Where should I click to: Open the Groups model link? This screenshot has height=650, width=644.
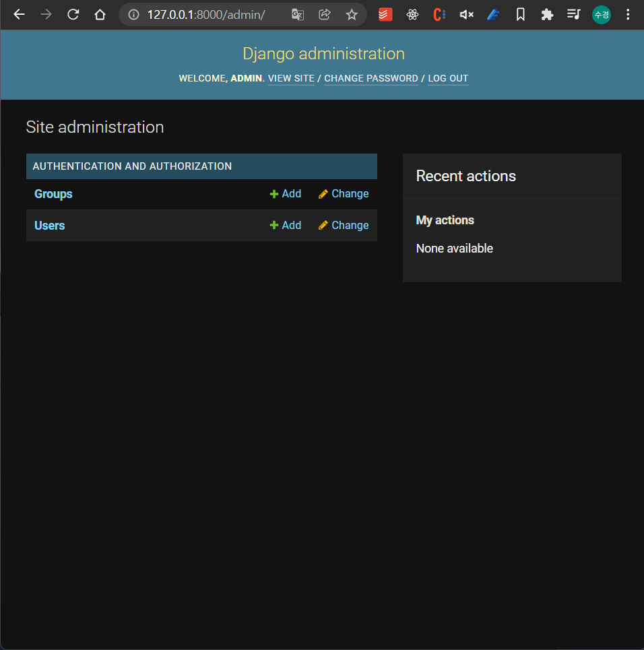53,194
